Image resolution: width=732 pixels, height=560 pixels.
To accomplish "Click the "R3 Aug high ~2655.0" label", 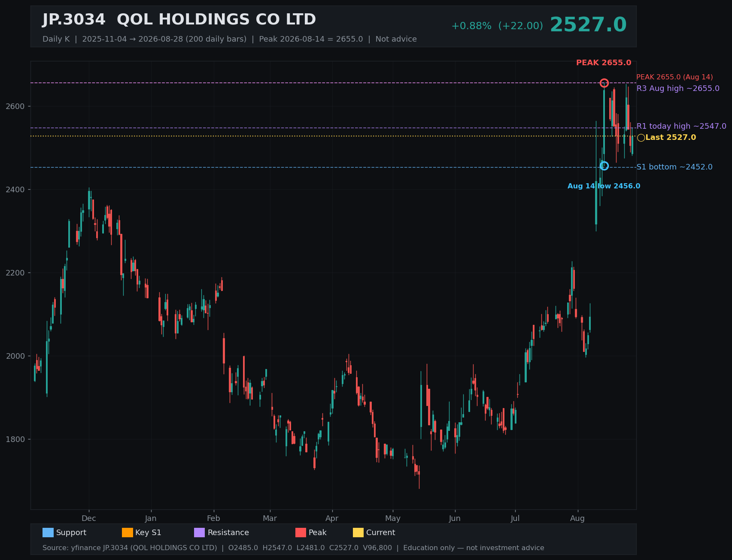I will click(678, 88).
